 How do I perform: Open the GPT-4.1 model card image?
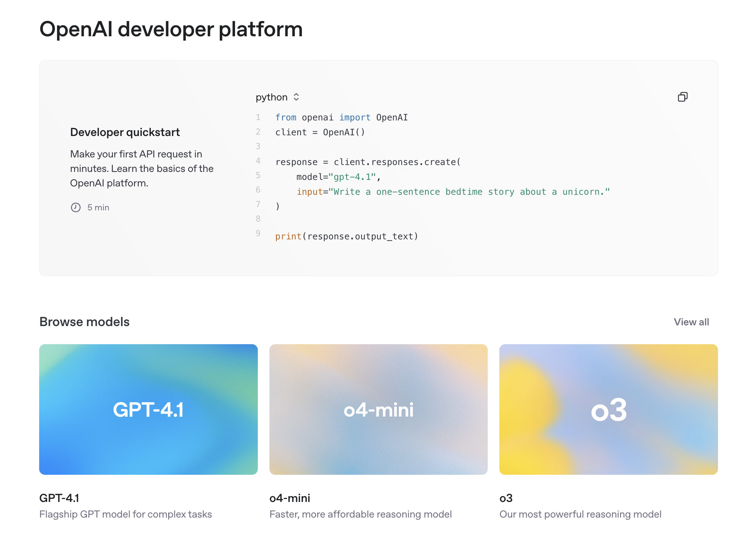(148, 409)
